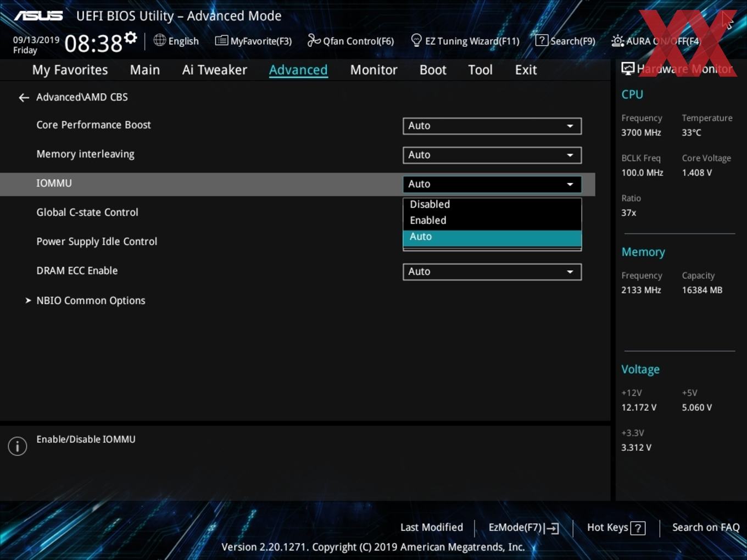Click BCLK Freq value 100.0 MHz
747x560 pixels.
point(642,173)
